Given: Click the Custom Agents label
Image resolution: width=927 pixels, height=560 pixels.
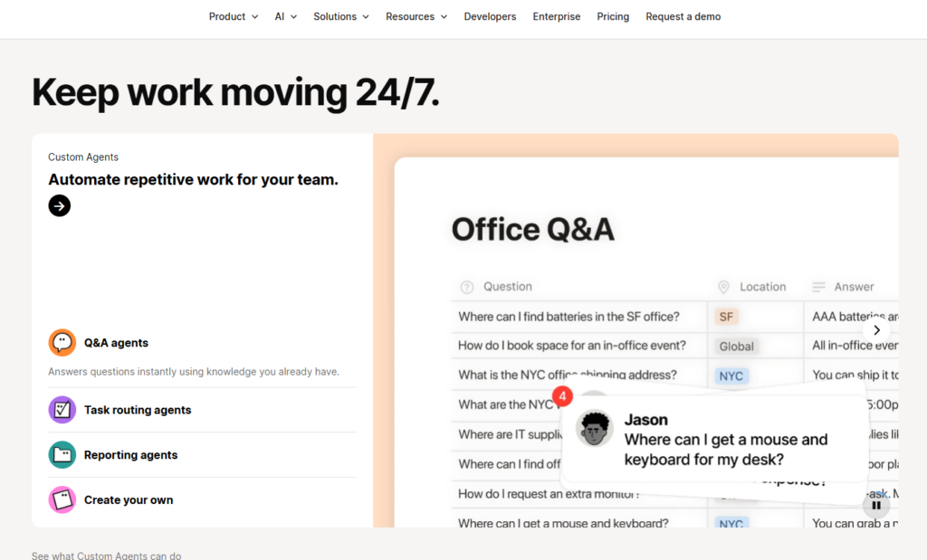Looking at the screenshot, I should 83,157.
